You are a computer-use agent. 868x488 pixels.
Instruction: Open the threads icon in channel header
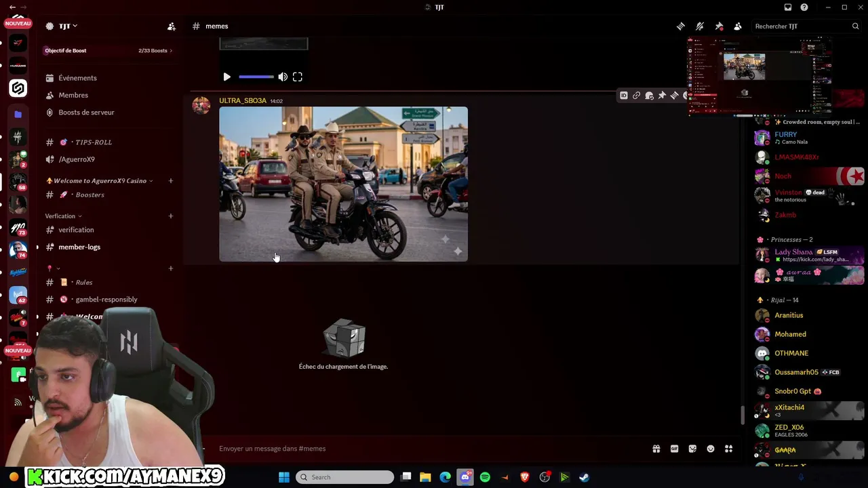point(681,26)
